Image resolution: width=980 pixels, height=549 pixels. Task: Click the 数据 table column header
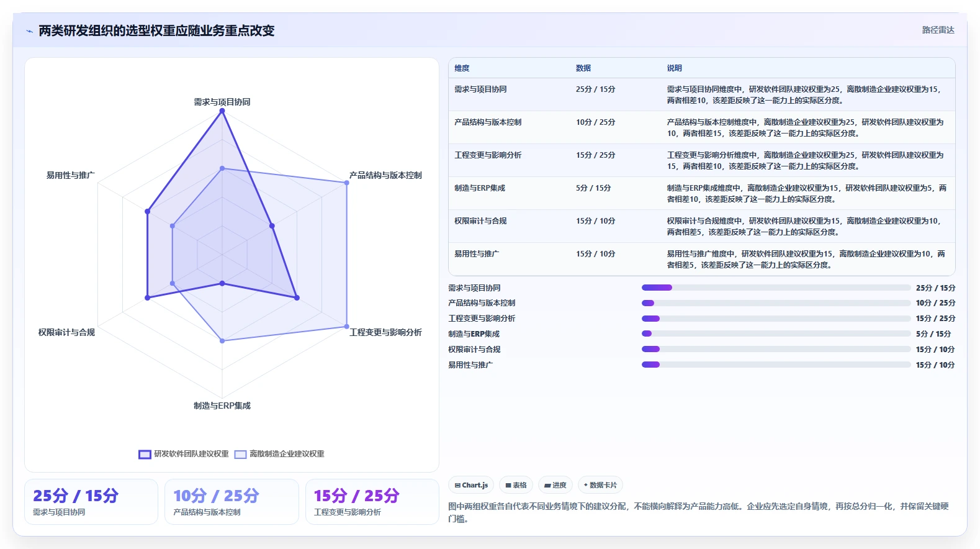(583, 68)
